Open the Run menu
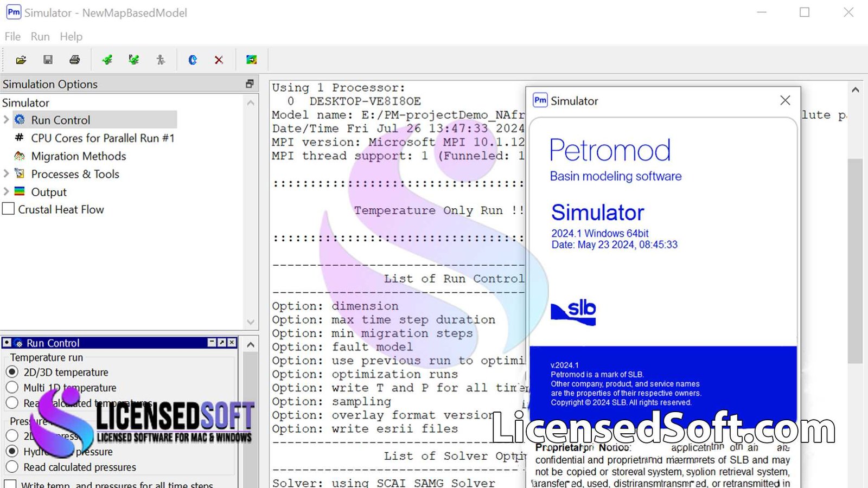 tap(40, 36)
